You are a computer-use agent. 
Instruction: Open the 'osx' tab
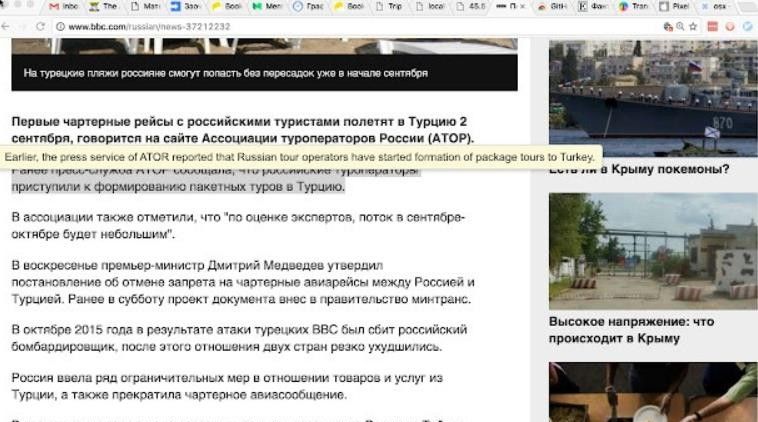tap(715, 6)
